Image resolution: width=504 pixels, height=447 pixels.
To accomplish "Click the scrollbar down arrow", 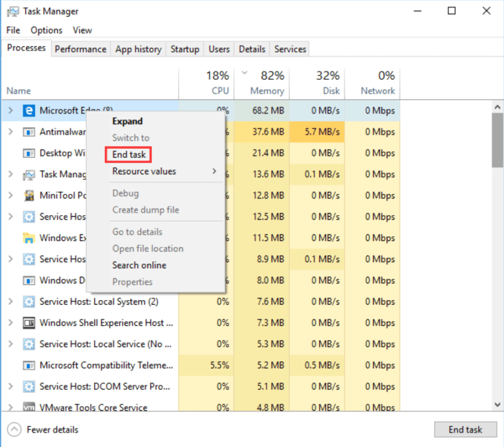I will (497, 405).
